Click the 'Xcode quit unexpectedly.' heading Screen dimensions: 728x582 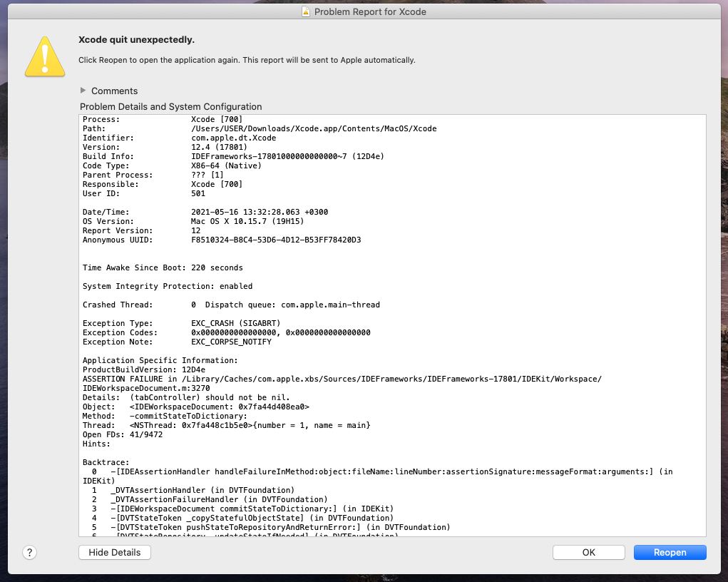[136, 39]
